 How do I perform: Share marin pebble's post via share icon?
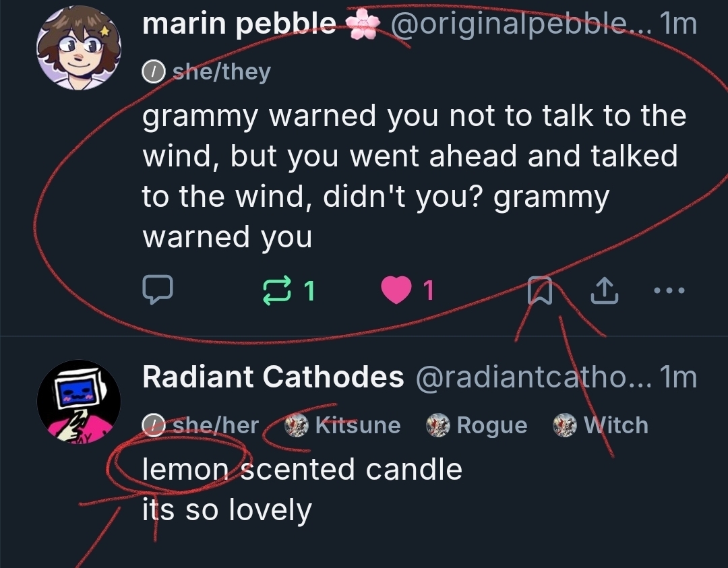point(605,290)
